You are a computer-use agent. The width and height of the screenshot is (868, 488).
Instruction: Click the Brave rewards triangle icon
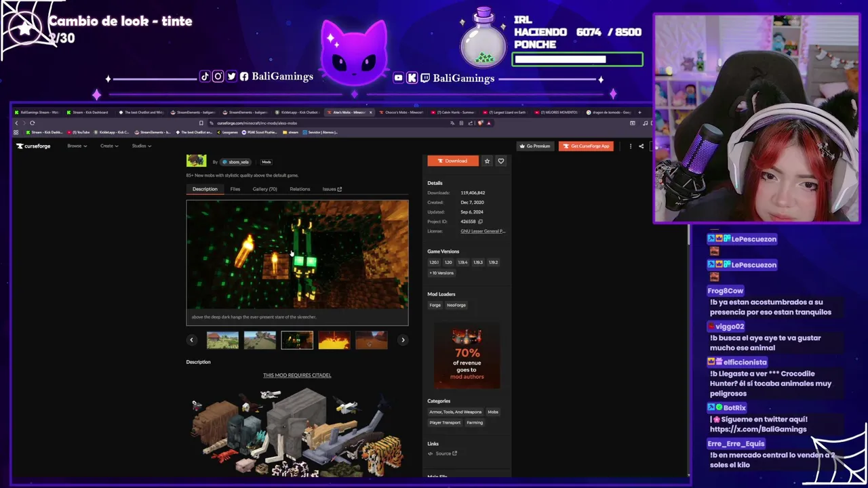[488, 123]
